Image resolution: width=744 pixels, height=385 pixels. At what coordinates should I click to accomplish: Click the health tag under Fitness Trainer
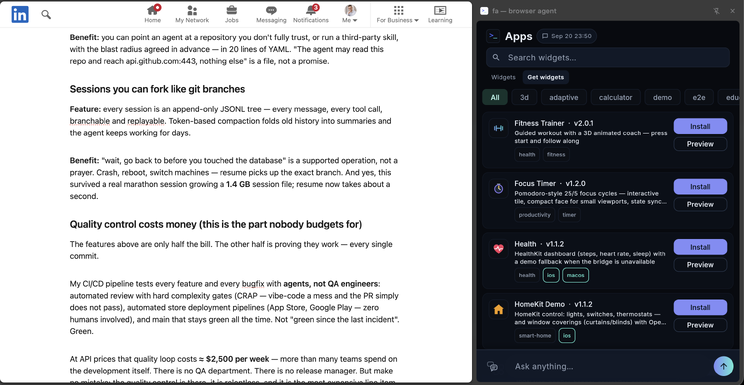coord(527,154)
